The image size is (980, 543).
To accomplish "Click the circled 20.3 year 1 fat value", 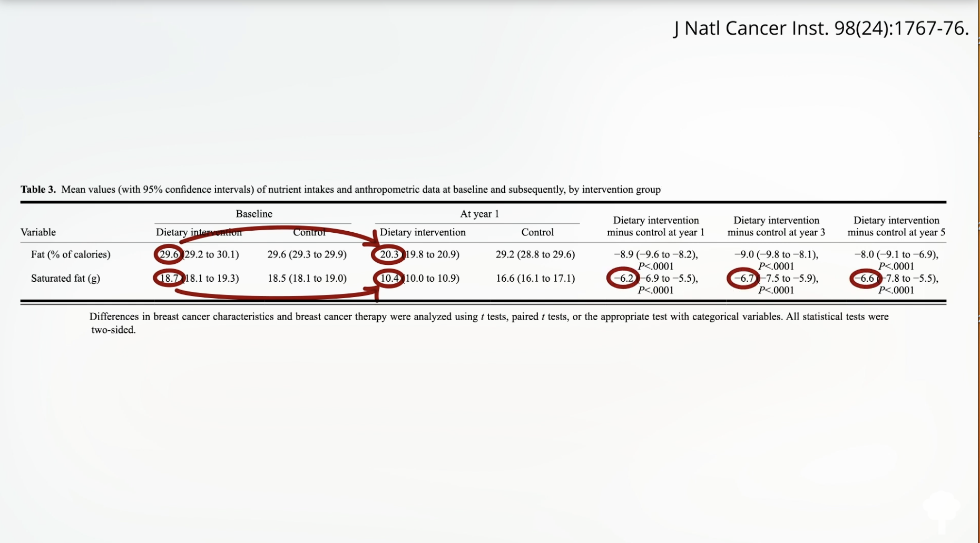I will coord(389,254).
